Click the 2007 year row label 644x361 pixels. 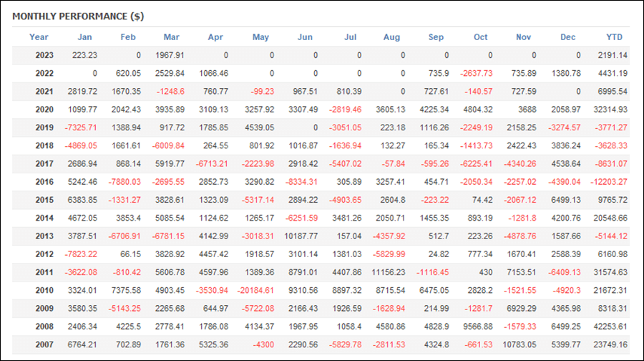[44, 345]
